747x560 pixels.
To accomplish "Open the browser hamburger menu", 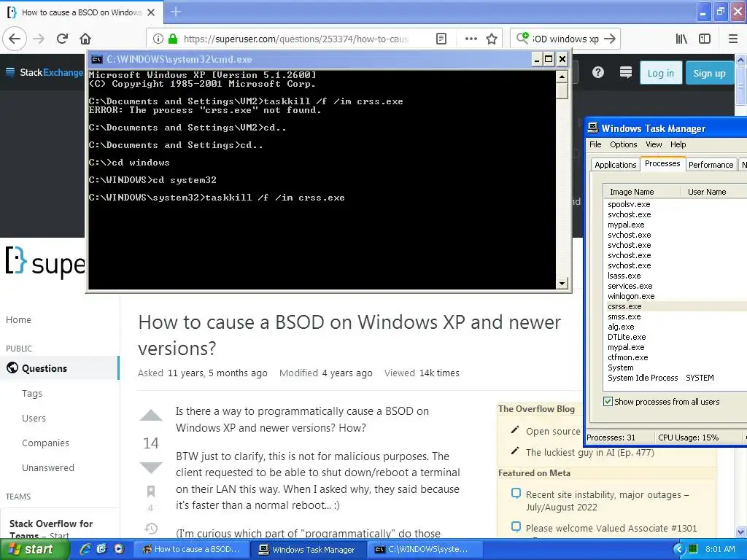I will (732, 39).
